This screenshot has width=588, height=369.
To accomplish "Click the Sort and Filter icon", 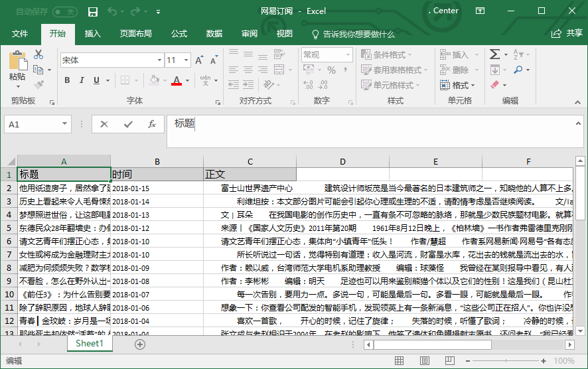I will point(518,54).
